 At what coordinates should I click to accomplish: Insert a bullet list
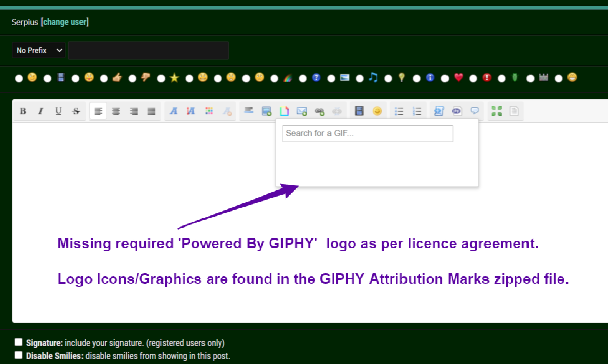pyautogui.click(x=399, y=111)
